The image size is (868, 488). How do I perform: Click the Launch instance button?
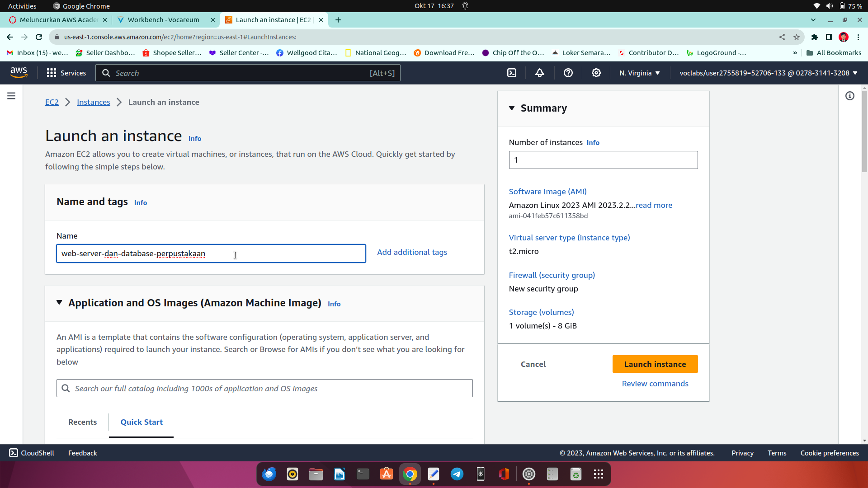coord(655,364)
